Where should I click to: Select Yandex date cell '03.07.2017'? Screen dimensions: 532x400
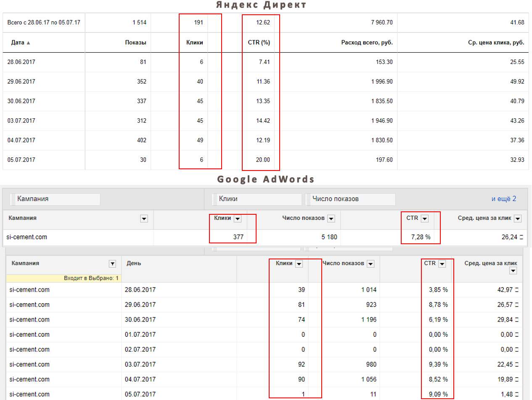coord(21,121)
